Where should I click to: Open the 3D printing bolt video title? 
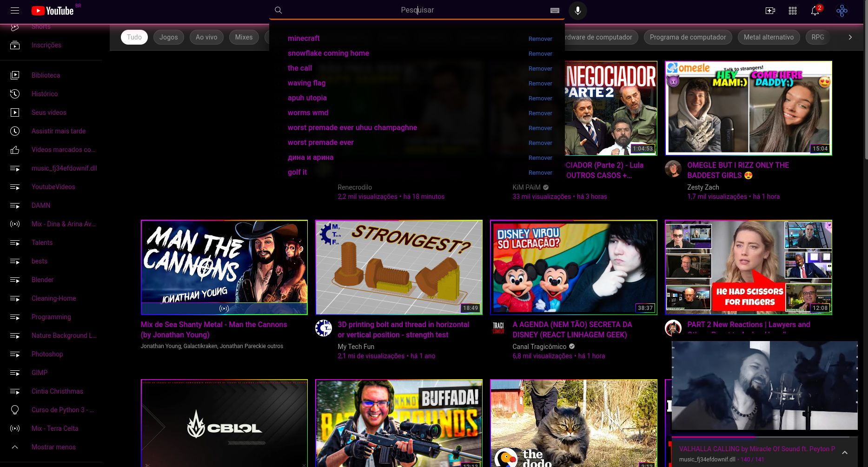403,329
